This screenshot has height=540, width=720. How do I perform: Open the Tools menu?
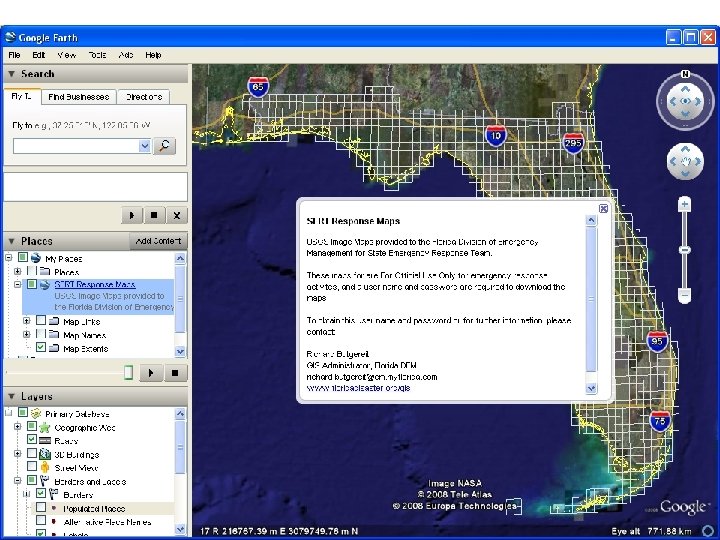coord(97,55)
